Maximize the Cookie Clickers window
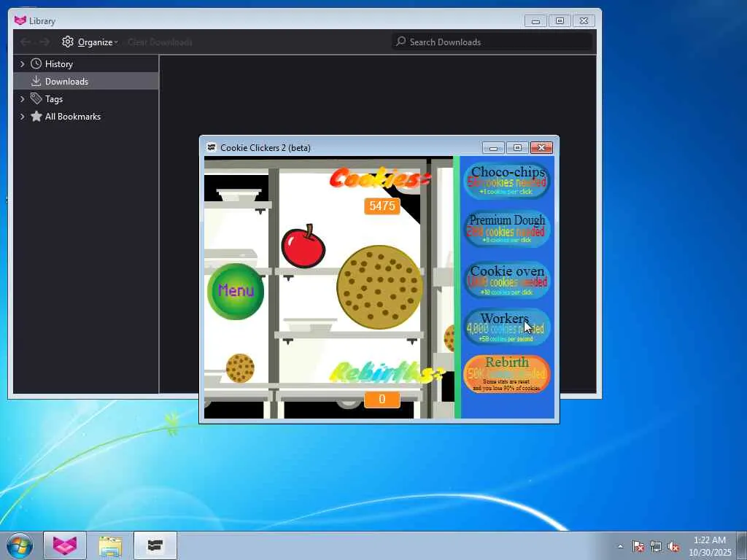This screenshot has width=747, height=560. (x=517, y=148)
